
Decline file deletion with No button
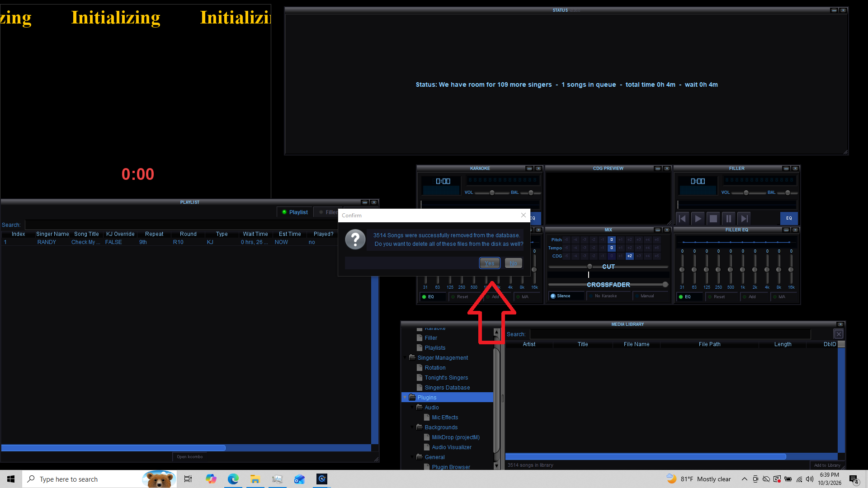click(x=514, y=263)
